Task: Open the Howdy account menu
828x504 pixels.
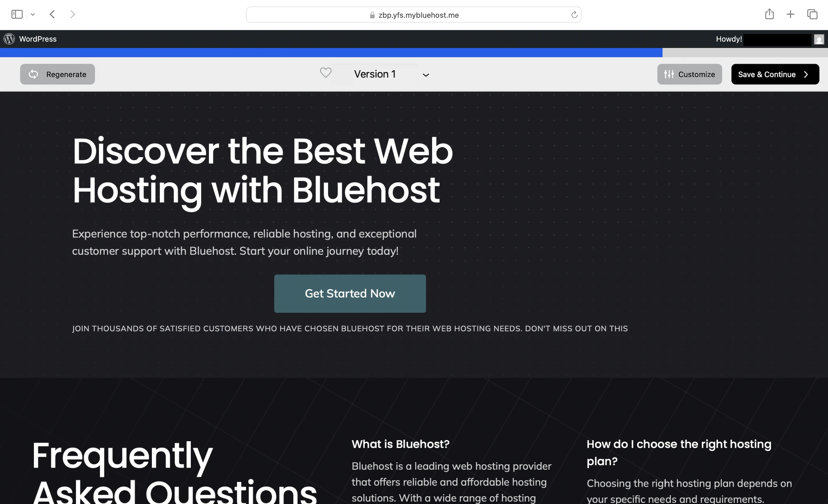Action: pyautogui.click(x=729, y=39)
